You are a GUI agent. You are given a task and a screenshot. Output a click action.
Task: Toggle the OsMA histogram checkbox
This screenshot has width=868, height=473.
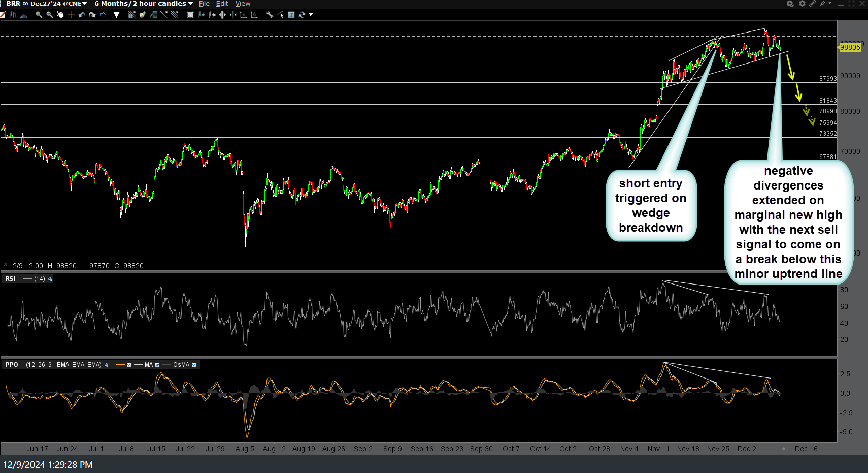coord(194,365)
